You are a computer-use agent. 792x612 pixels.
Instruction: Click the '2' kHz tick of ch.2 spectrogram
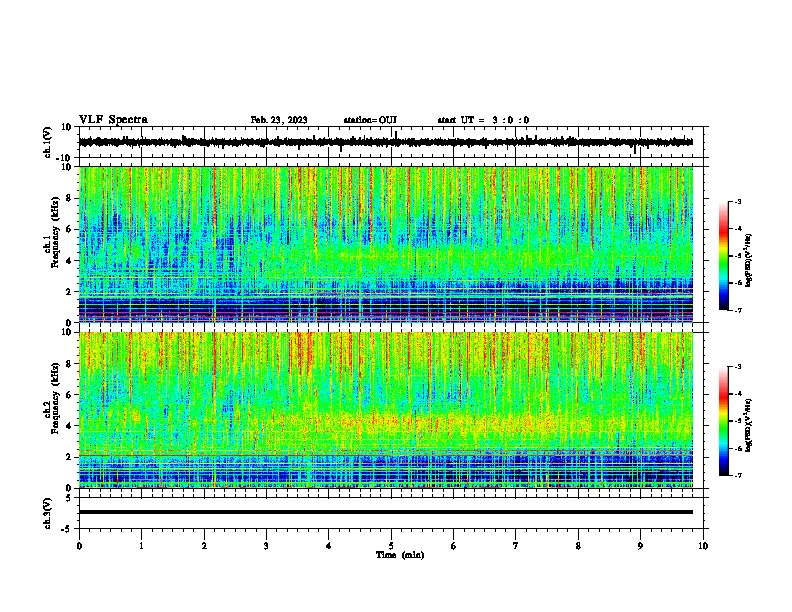pos(69,457)
